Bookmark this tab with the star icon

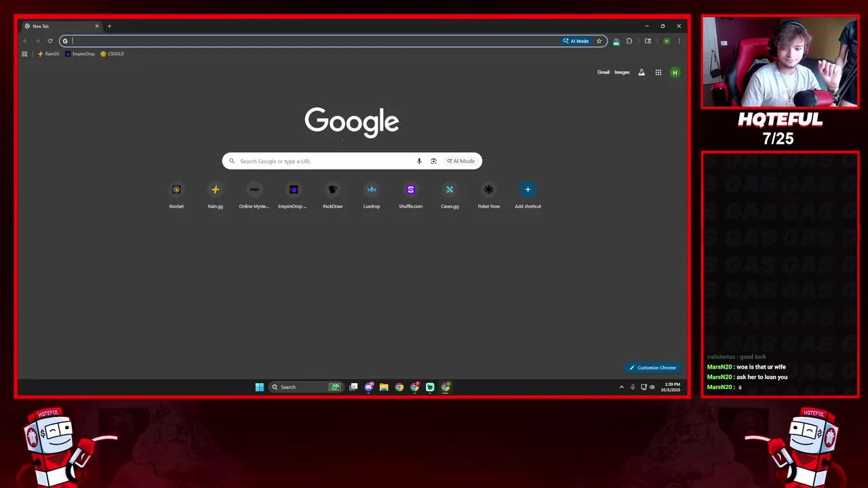point(599,41)
